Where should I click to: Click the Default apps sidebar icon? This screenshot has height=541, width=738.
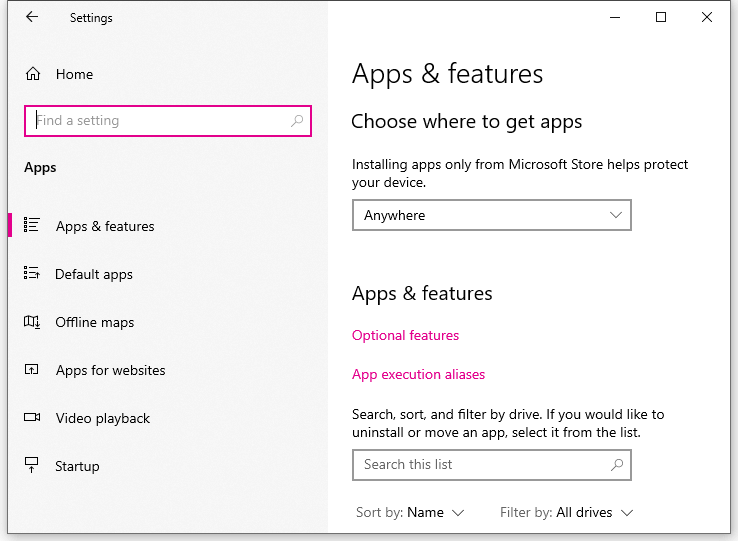[x=32, y=273]
